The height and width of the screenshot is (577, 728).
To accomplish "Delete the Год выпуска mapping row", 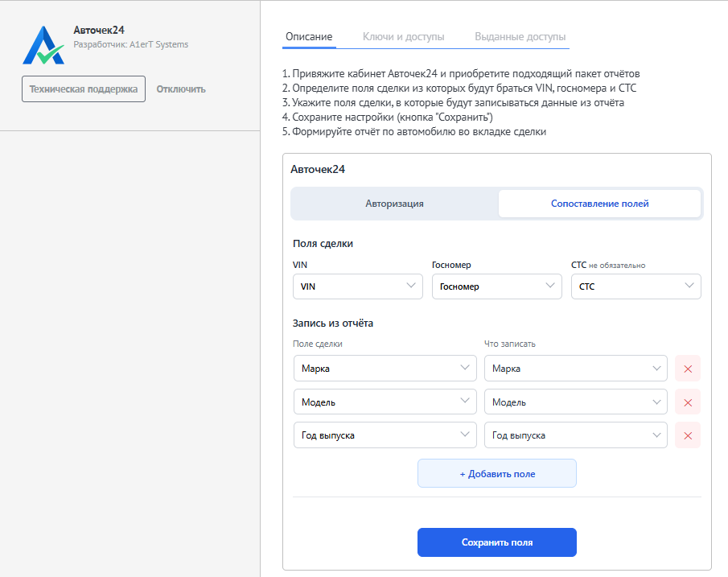I will pos(688,435).
